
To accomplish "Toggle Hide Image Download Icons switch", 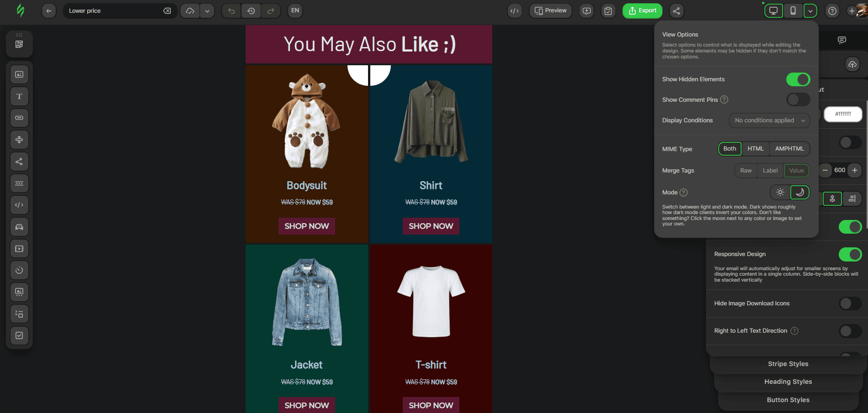I will click(x=850, y=303).
